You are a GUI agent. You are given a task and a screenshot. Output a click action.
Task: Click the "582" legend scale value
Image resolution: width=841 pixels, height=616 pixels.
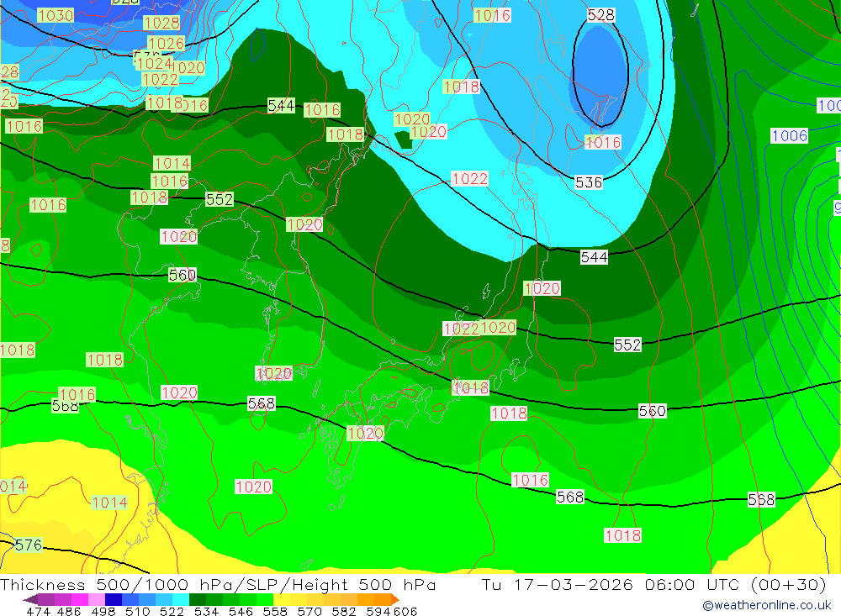(344, 611)
